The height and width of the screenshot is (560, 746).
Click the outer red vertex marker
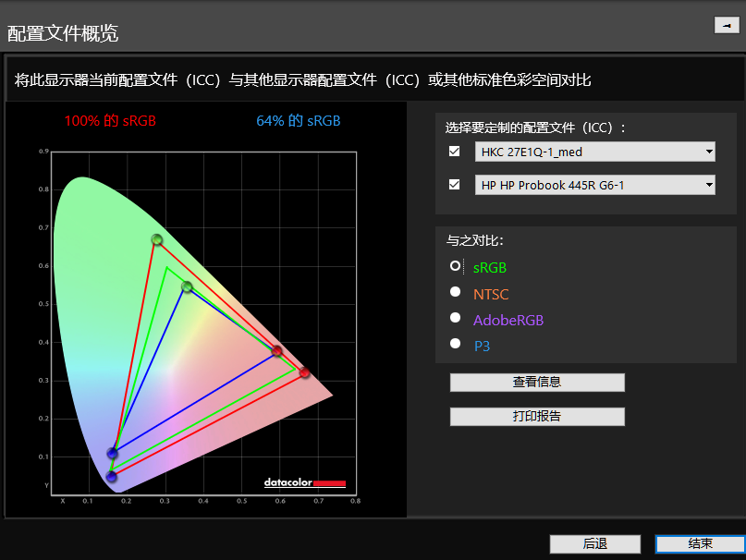click(x=304, y=372)
